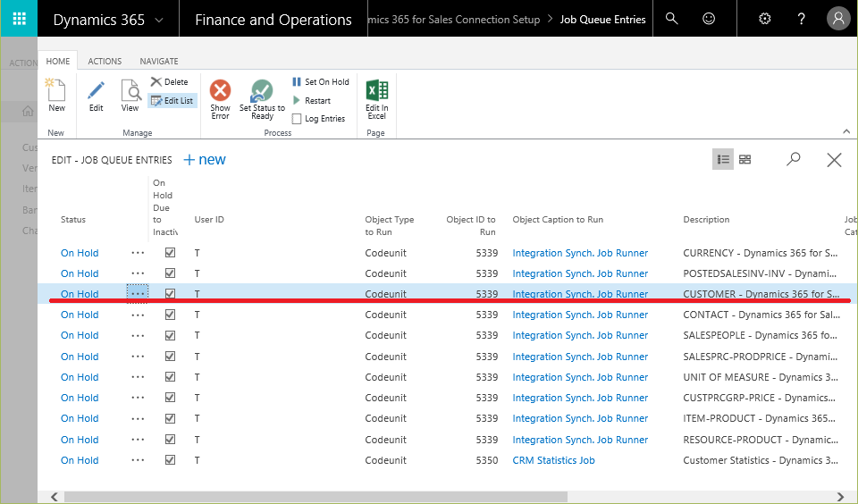
Task: Collapse the ribbon with the chevron
Action: pos(846,131)
